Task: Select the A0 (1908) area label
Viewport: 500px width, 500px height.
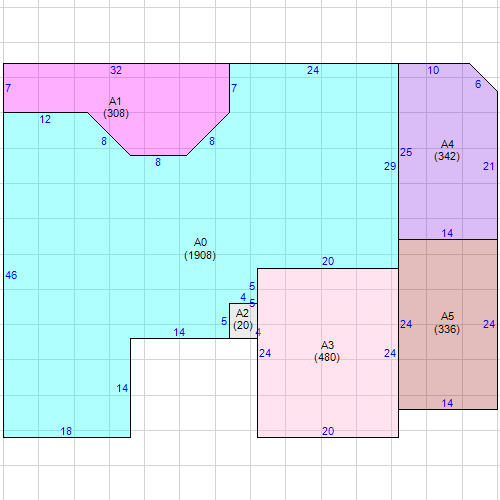Action: 200,249
